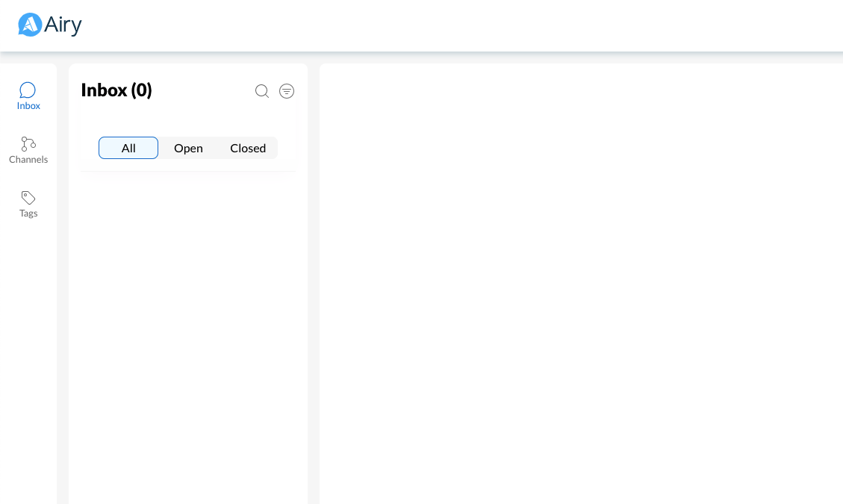Switch to the Open conversations filter
843x504 pixels.
tap(188, 148)
